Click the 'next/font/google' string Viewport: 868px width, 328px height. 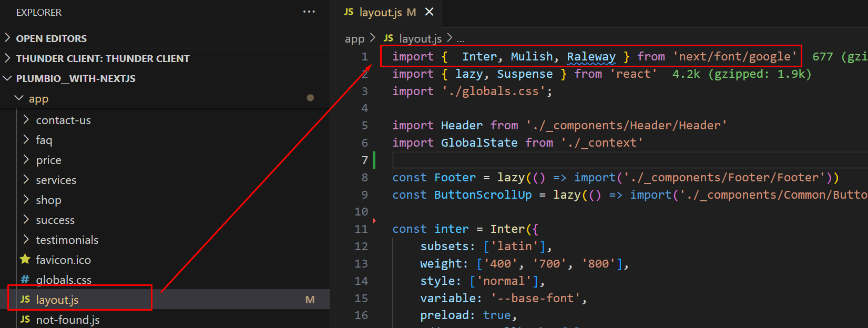point(735,56)
